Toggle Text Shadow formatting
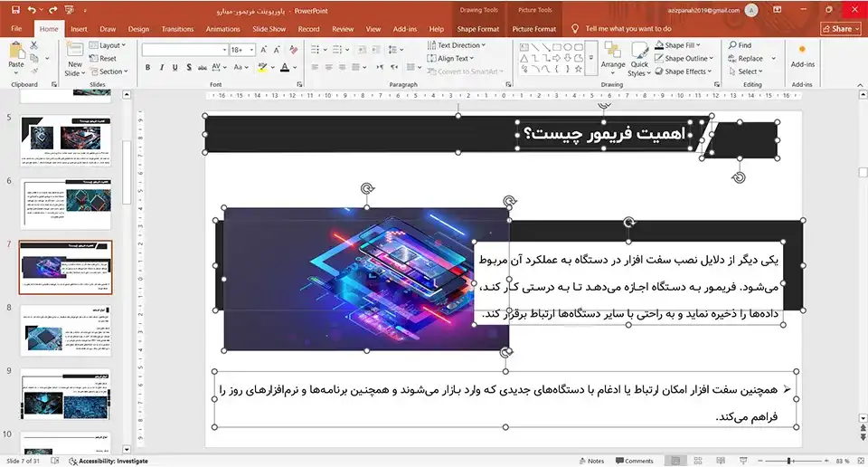868x467 pixels. (189, 67)
